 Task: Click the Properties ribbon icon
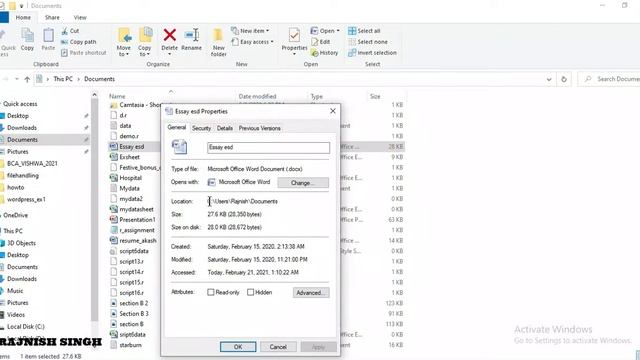pos(294,36)
